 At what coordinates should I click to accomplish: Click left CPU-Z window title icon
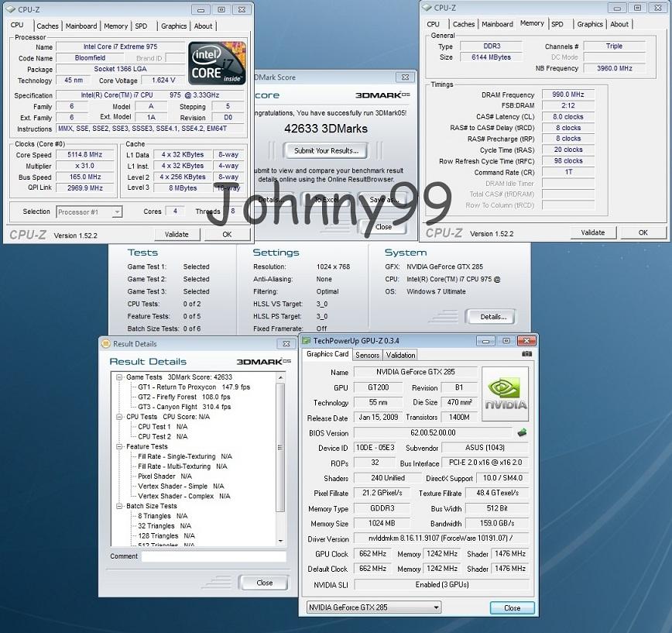coord(10,9)
